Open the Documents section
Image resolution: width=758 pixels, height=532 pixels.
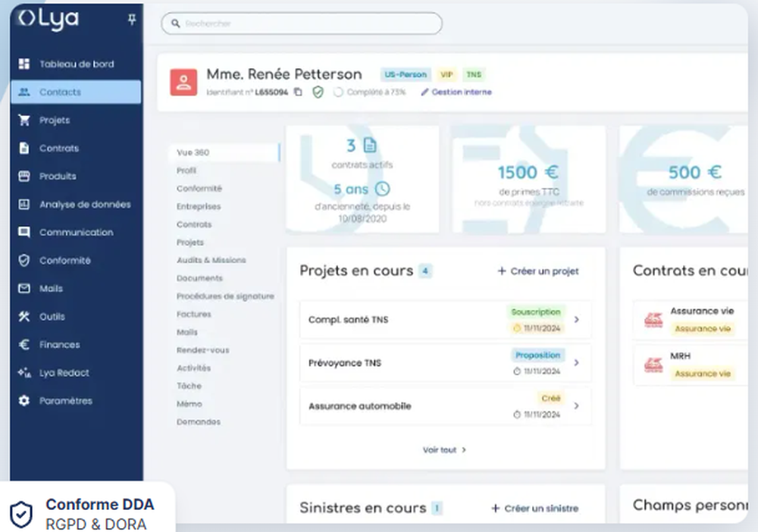click(x=199, y=278)
